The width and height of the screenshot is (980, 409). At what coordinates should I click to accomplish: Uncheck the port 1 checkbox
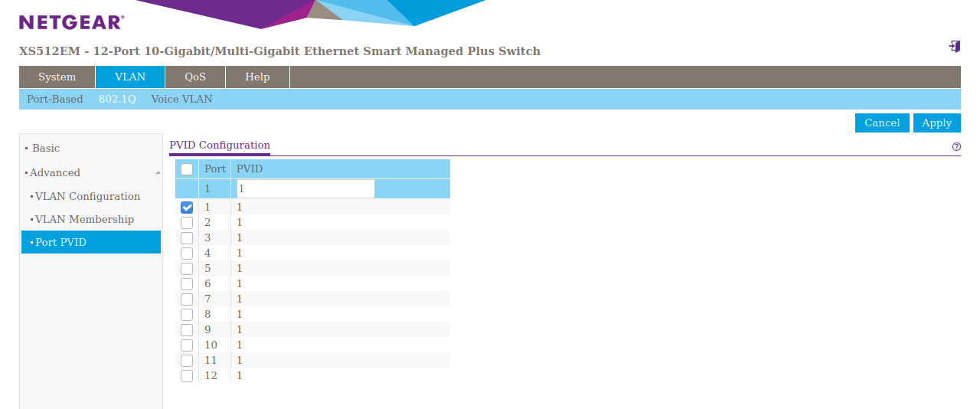(187, 208)
